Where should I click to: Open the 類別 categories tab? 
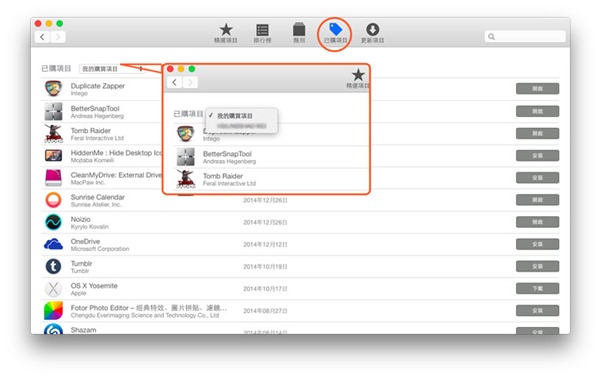click(299, 33)
